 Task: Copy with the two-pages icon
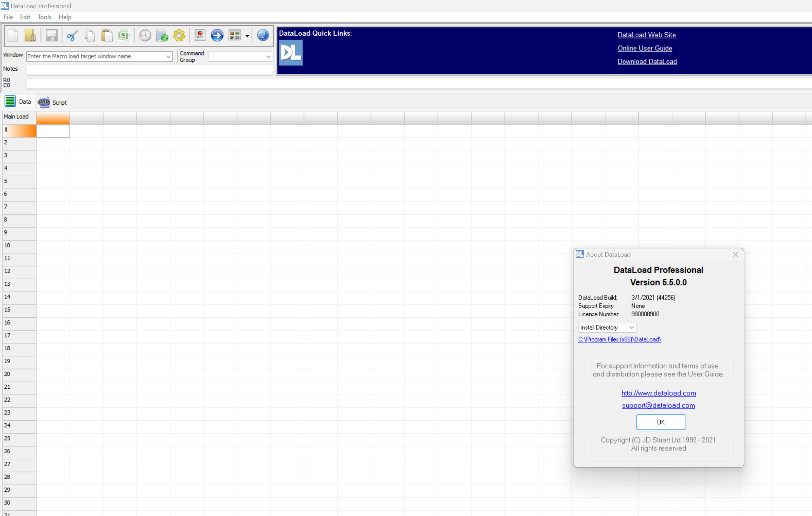click(x=90, y=35)
